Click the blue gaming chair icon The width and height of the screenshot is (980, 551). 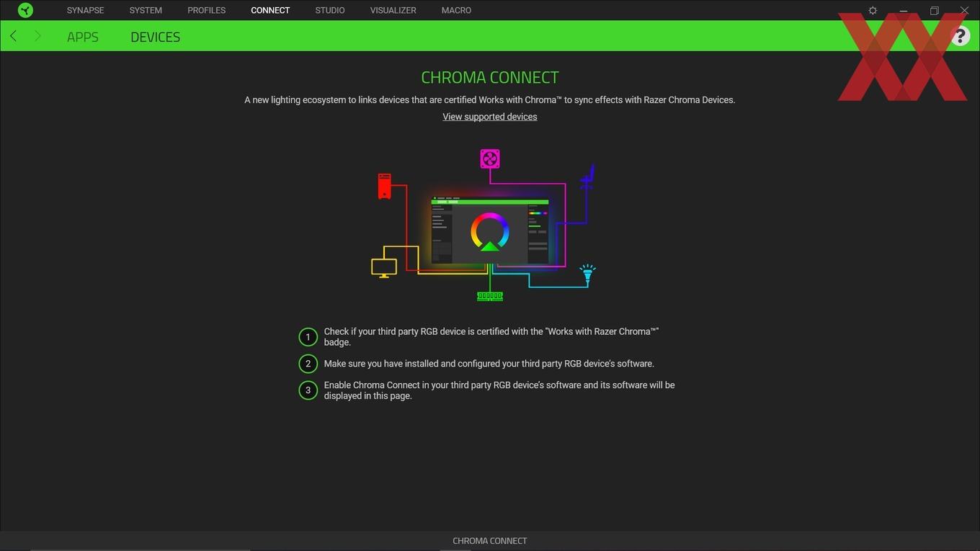pos(588,177)
